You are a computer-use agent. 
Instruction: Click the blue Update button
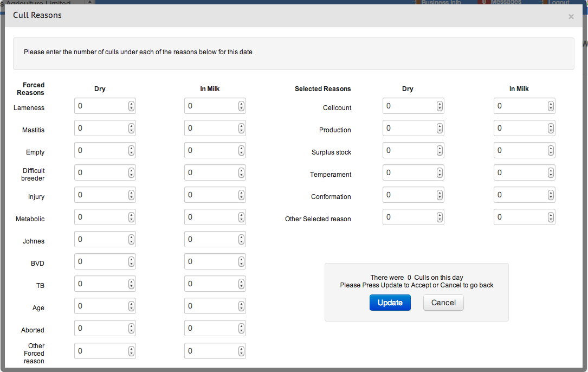click(390, 303)
